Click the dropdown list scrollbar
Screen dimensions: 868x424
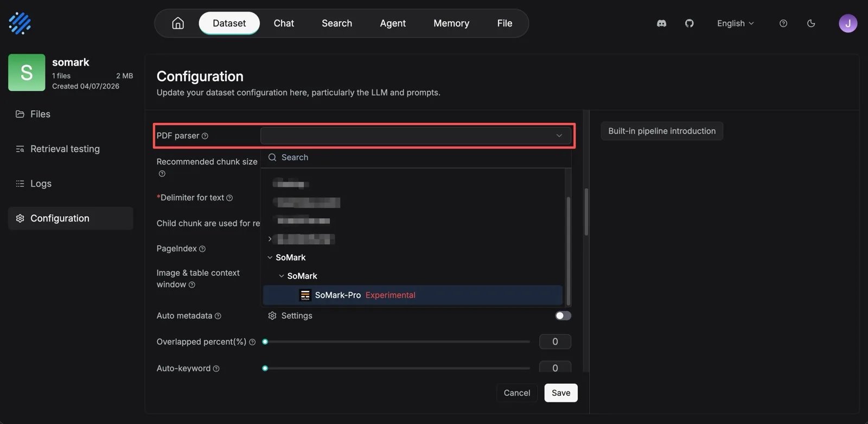[x=568, y=251]
